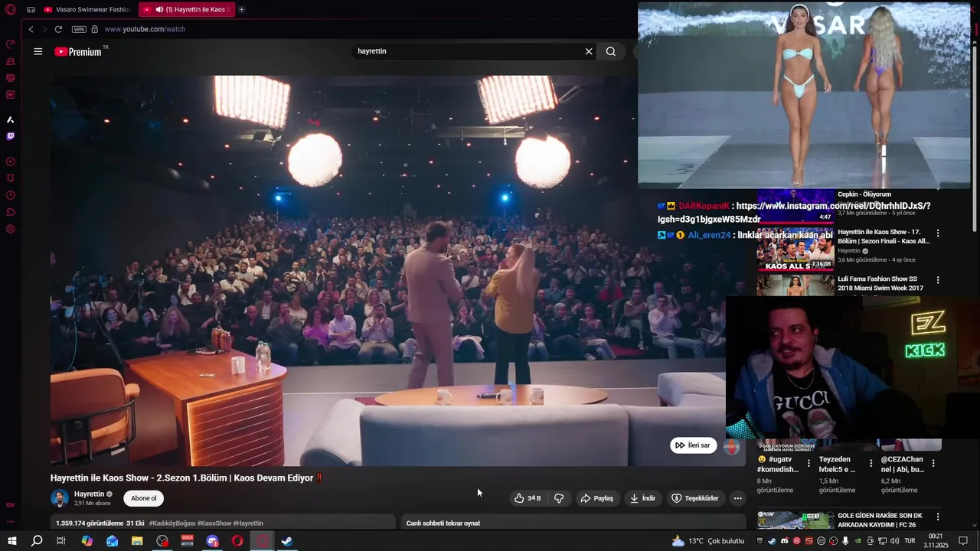Open Windows Start menu
Image resolution: width=980 pixels, height=551 pixels.
[11, 541]
